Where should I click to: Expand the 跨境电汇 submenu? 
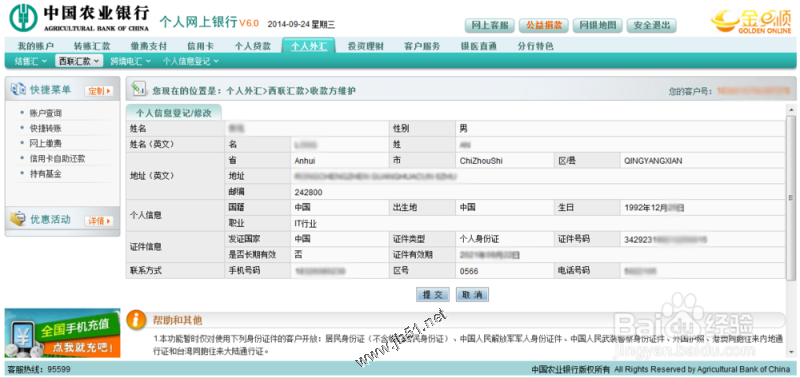tap(131, 61)
